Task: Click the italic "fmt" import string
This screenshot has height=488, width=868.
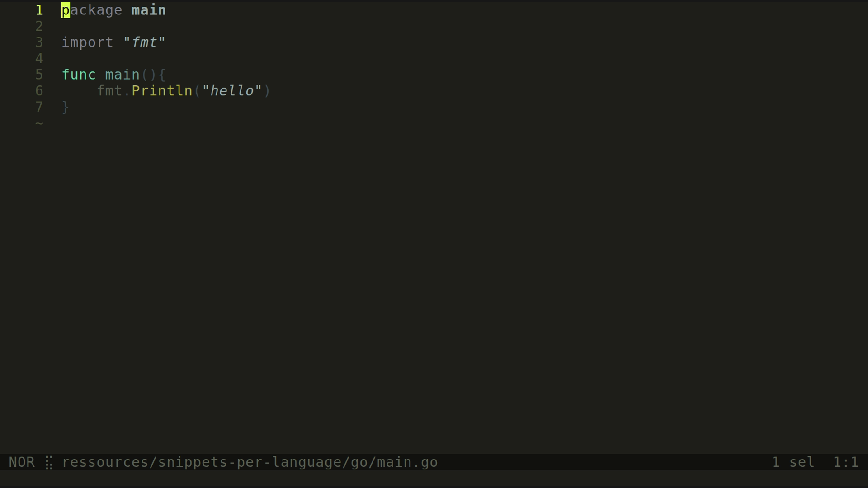Action: (144, 42)
